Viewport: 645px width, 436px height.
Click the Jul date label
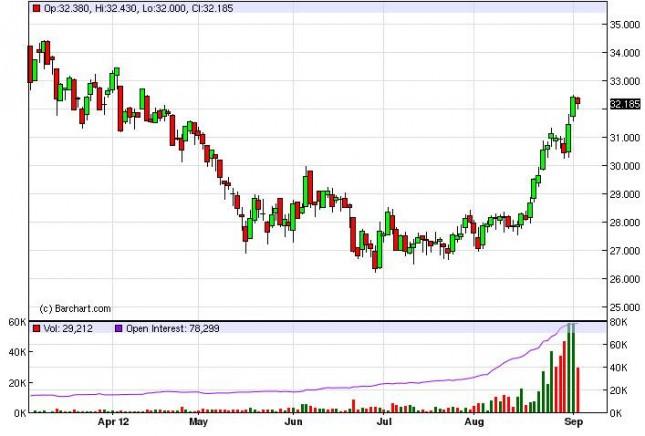[384, 422]
